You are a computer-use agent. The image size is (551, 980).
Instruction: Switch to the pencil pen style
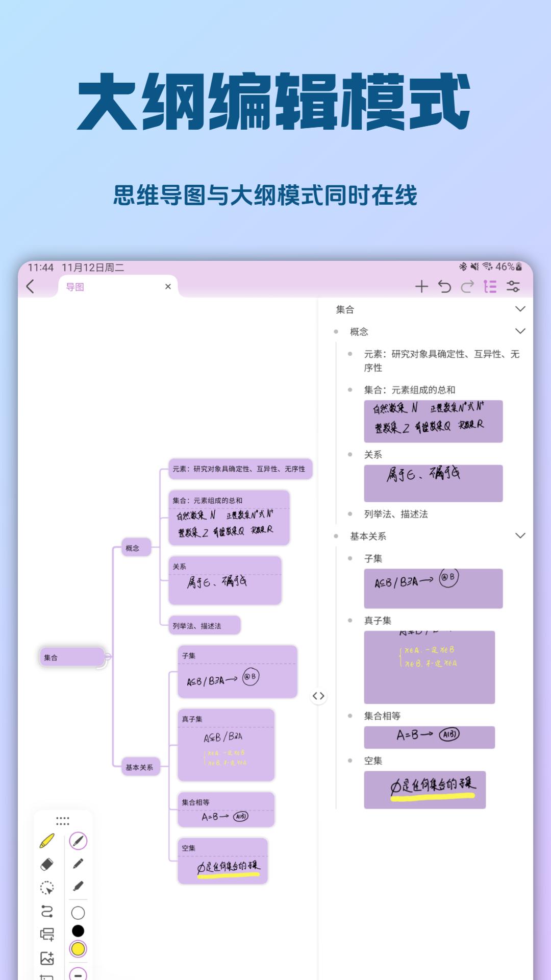[x=78, y=864]
